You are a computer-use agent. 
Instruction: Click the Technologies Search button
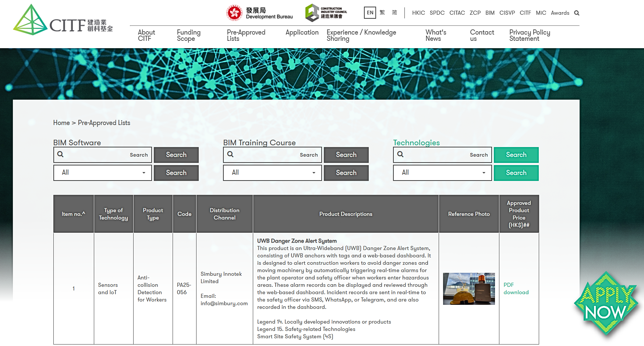point(516,155)
